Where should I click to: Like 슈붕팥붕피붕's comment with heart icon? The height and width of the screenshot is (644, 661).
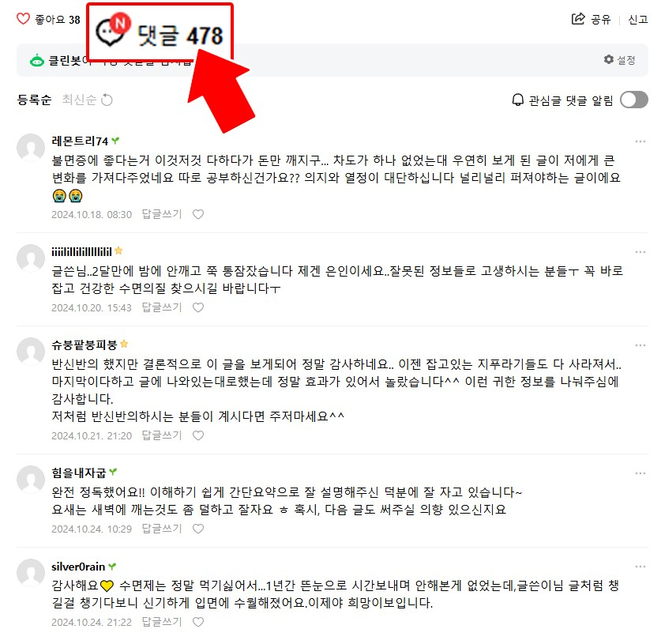pos(198,435)
